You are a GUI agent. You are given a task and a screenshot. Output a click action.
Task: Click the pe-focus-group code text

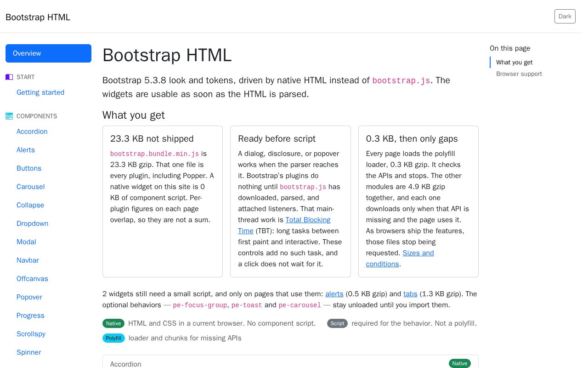coord(200,305)
